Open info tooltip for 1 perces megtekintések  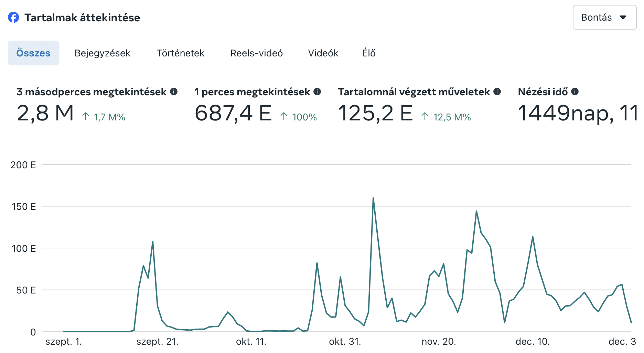point(317,92)
